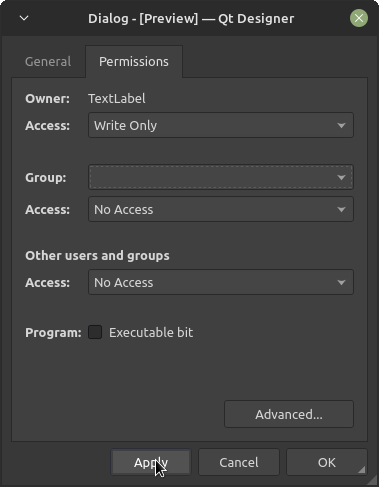The height and width of the screenshot is (487, 379).
Task: Close the Qt Designer preview dialog
Action: click(x=359, y=18)
